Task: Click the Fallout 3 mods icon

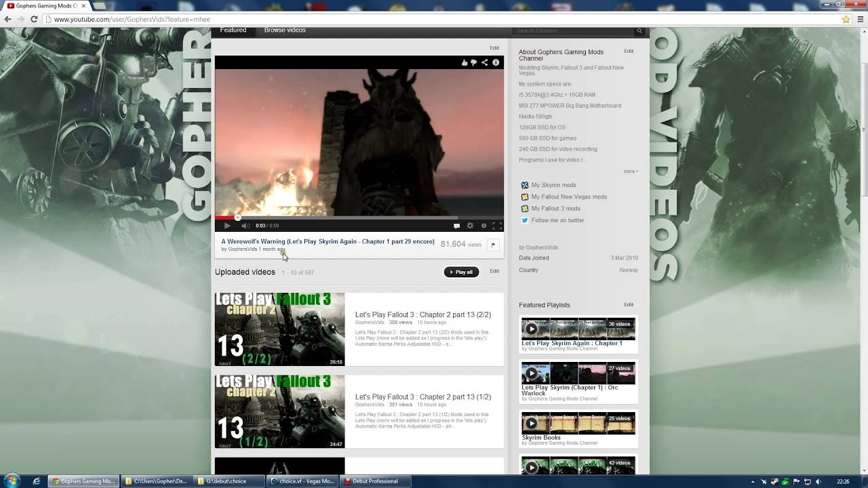Action: click(x=524, y=209)
